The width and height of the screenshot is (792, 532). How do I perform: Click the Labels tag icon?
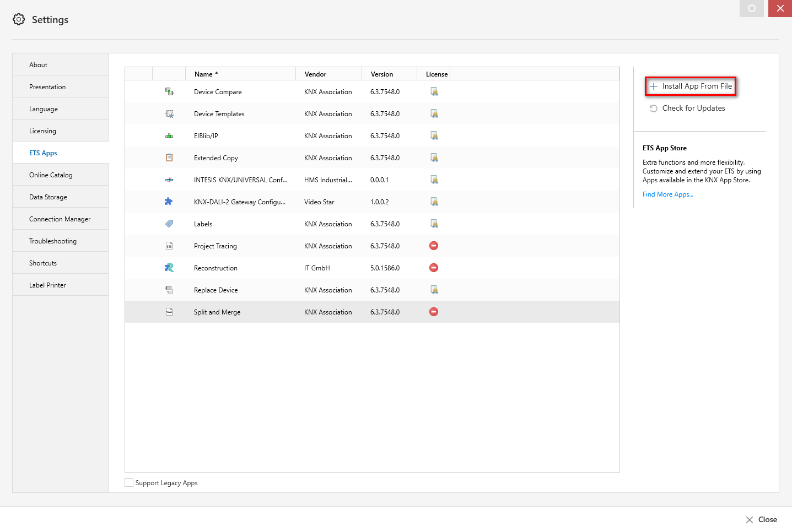click(169, 224)
